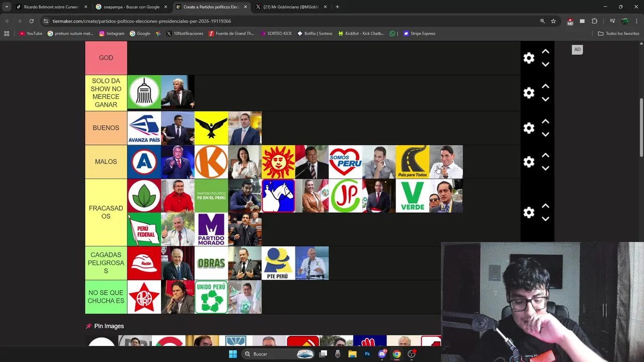Select the OBRAS party logo
Image resolution: width=644 pixels, height=362 pixels.
[x=211, y=263]
